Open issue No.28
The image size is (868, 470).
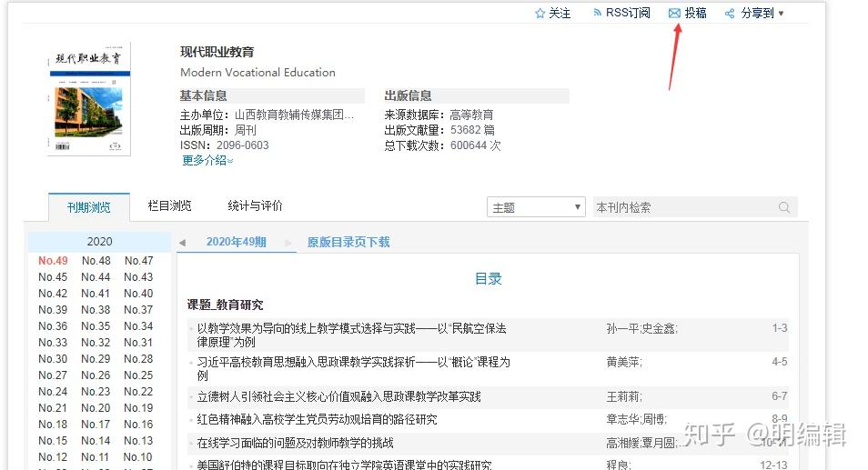tap(138, 359)
